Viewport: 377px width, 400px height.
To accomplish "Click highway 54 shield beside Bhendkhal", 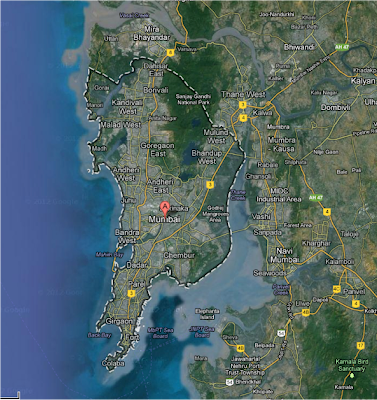I will click(229, 383).
